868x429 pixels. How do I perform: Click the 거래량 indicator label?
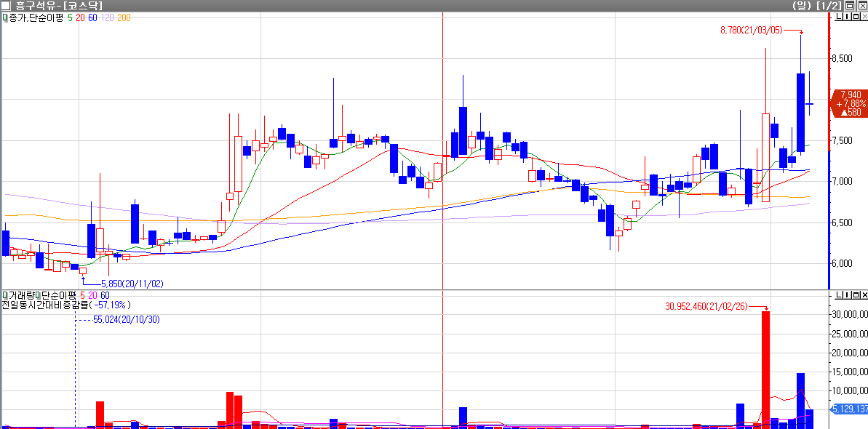click(x=21, y=296)
